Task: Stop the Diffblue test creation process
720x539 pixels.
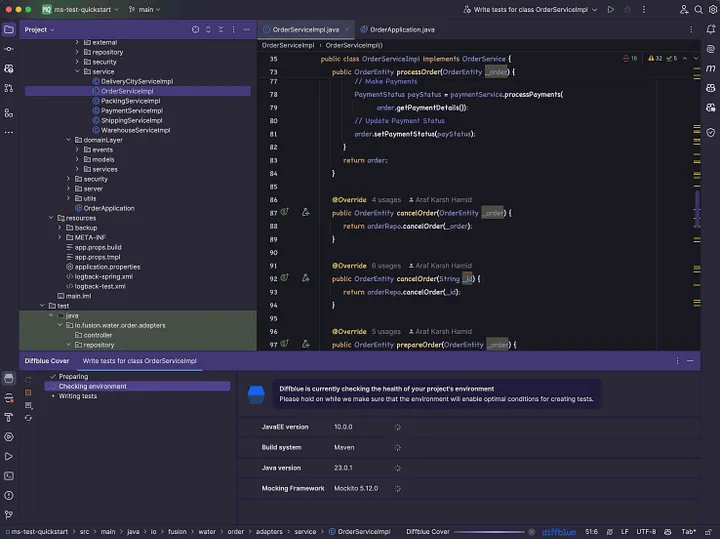Action: 29,392
